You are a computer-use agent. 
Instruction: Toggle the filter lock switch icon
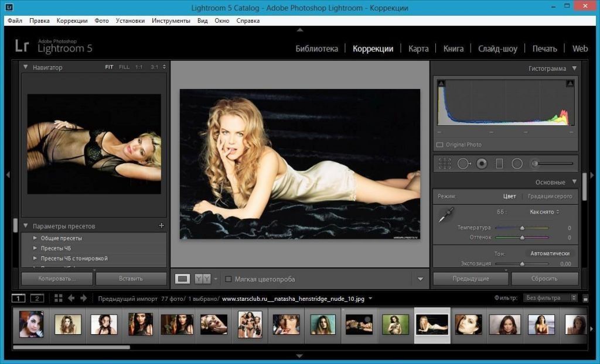tap(585, 298)
